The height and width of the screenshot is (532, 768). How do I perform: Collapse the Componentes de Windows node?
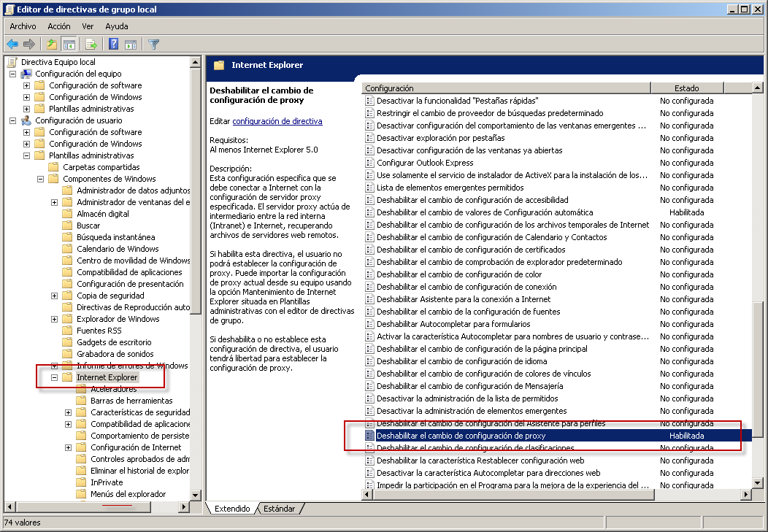point(41,179)
